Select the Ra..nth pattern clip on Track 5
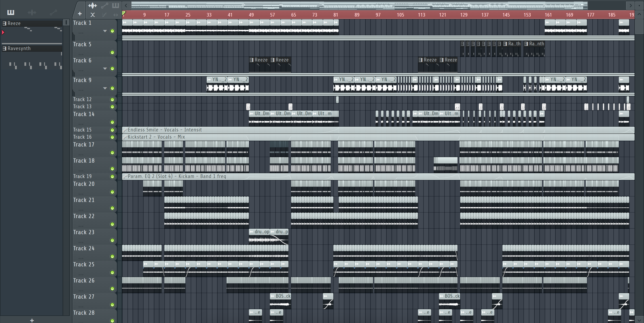Screen dimensions: 644x323 534,49
